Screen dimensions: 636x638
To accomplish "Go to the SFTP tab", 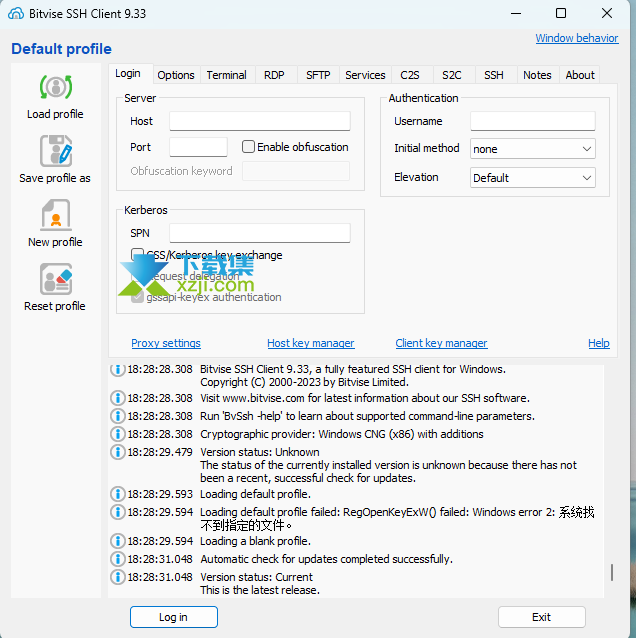I will 318,75.
